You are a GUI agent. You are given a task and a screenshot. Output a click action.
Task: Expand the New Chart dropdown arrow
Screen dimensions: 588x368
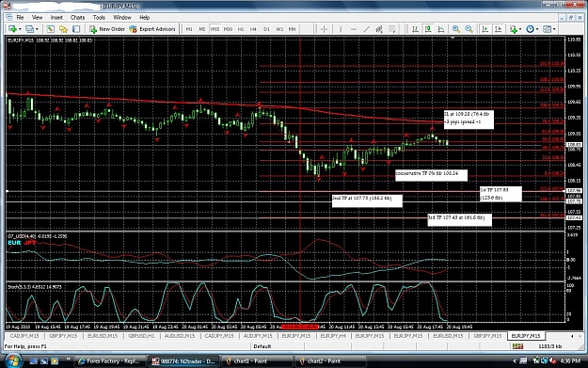point(20,29)
